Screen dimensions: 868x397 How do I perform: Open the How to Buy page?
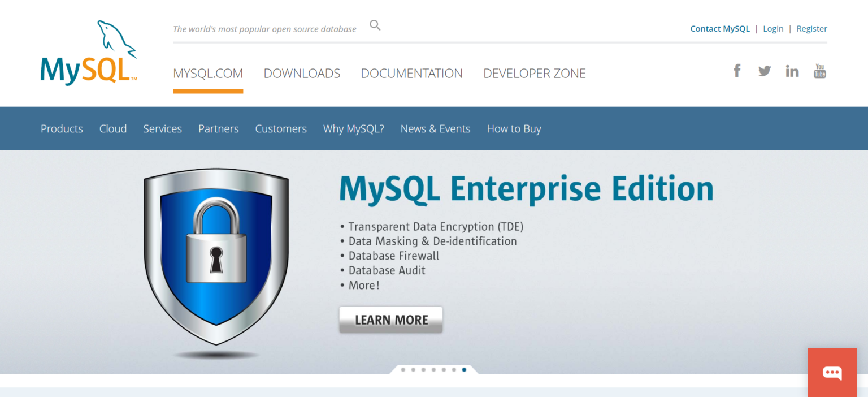tap(514, 128)
